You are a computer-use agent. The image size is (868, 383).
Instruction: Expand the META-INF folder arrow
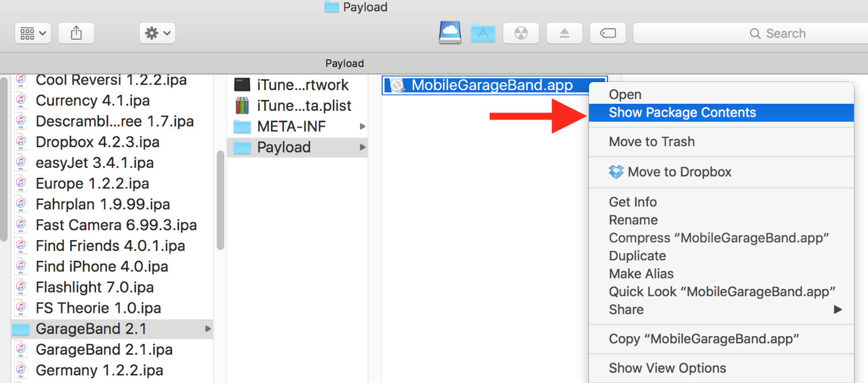click(x=363, y=127)
